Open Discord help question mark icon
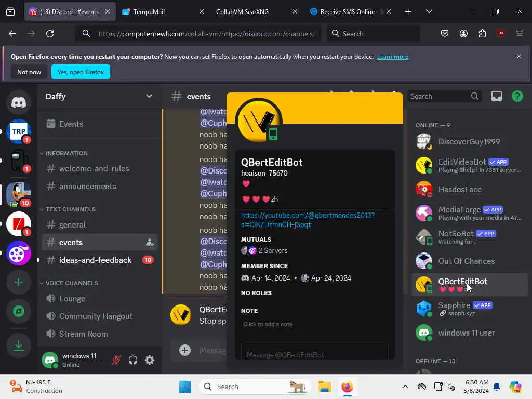Image resolution: width=532 pixels, height=399 pixels. click(x=517, y=96)
